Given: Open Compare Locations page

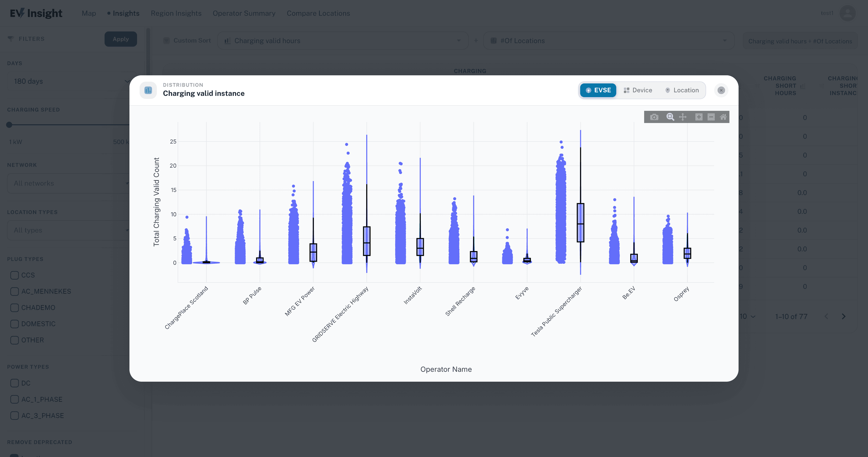Looking at the screenshot, I should coord(318,13).
